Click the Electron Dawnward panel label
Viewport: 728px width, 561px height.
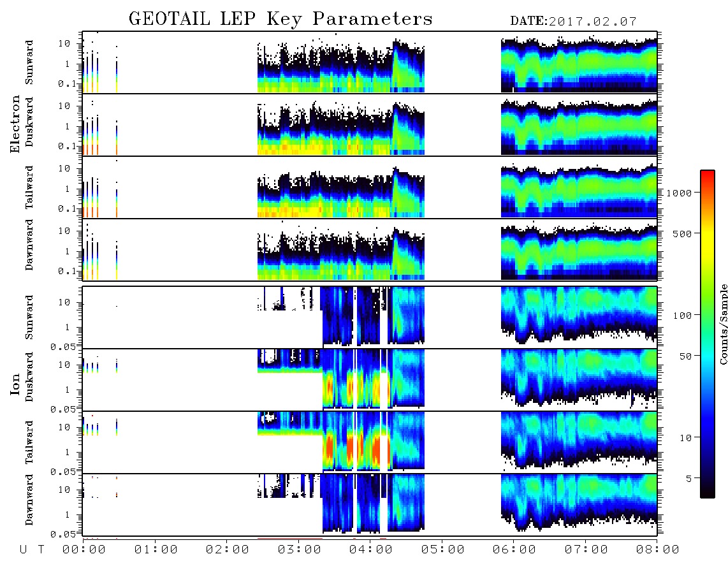(x=29, y=245)
